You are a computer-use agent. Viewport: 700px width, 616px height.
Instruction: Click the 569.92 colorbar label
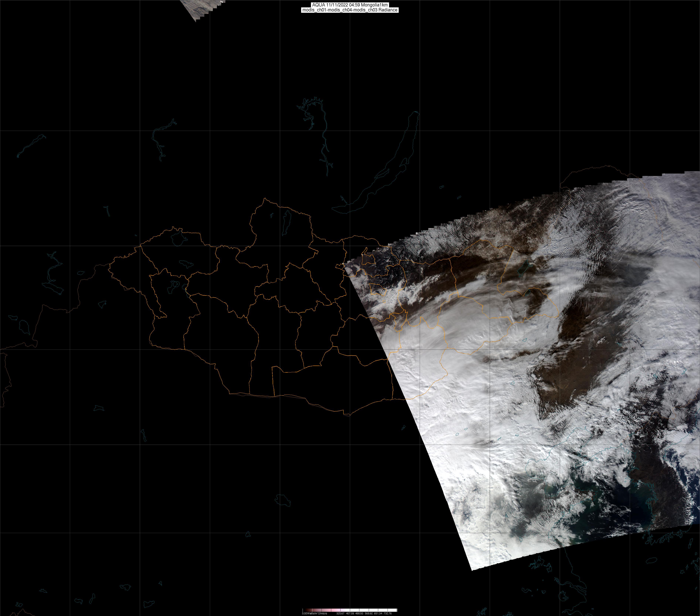click(x=369, y=613)
